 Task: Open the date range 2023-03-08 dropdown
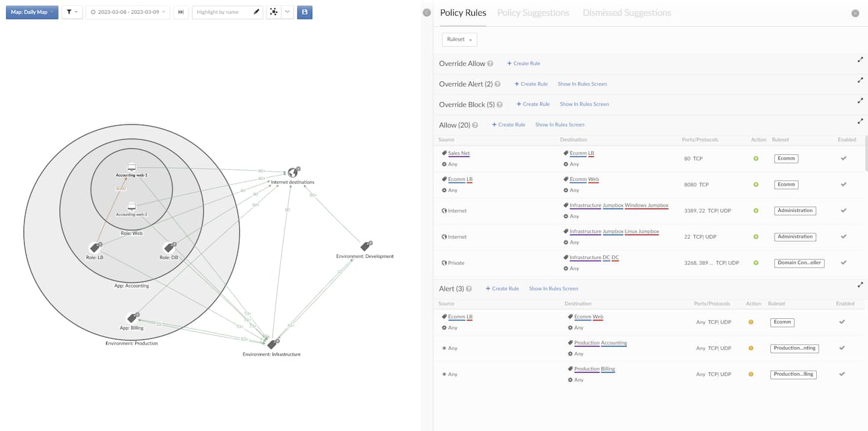pos(128,12)
